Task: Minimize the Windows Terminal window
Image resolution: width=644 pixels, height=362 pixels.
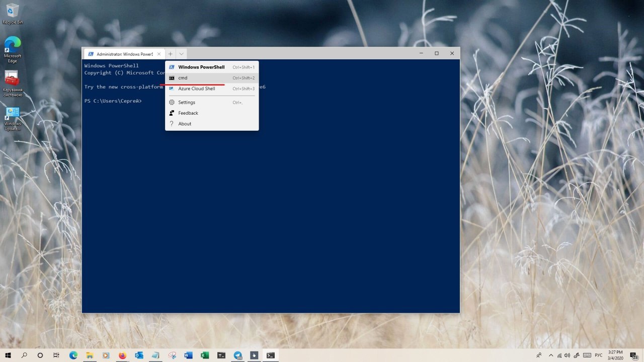Action: pos(421,53)
